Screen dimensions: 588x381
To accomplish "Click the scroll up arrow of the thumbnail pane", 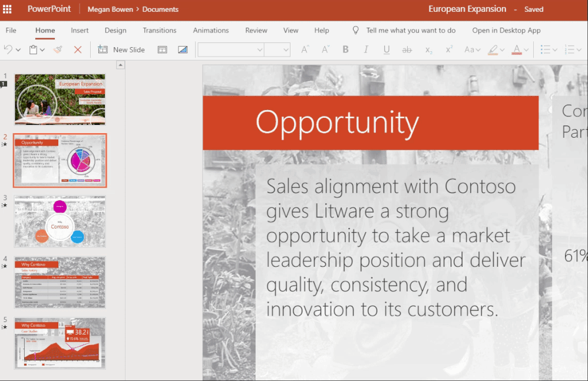I will click(x=120, y=65).
